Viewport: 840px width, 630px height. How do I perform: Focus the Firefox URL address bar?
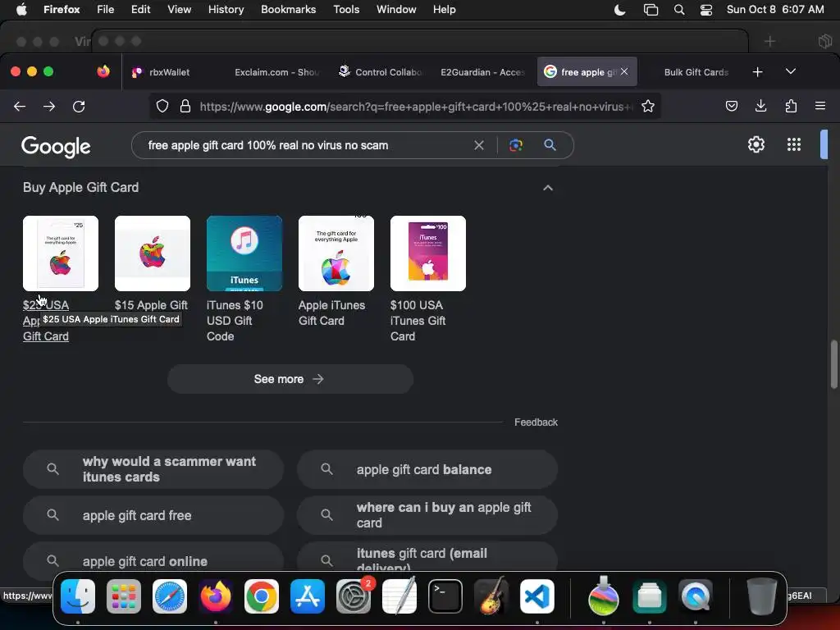(x=415, y=107)
